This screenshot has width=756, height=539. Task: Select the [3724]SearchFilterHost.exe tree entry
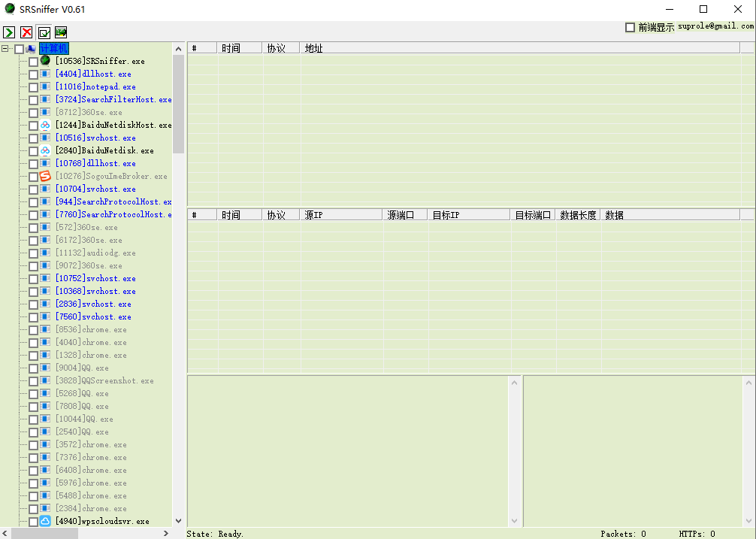[113, 99]
